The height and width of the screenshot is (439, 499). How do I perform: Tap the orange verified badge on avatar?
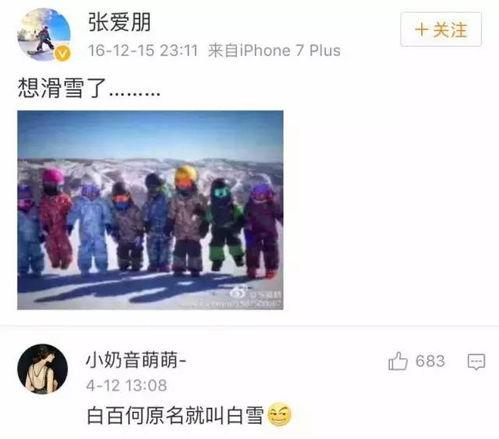click(x=63, y=53)
